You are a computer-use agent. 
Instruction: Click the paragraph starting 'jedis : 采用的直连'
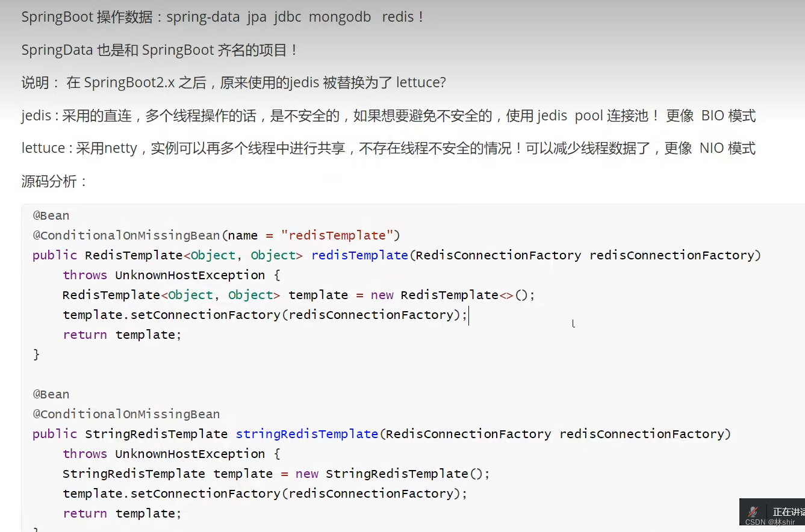coord(388,116)
